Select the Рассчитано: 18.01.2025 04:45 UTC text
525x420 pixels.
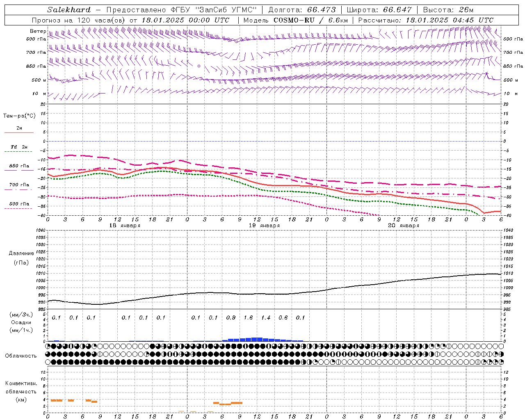pyautogui.click(x=426, y=20)
